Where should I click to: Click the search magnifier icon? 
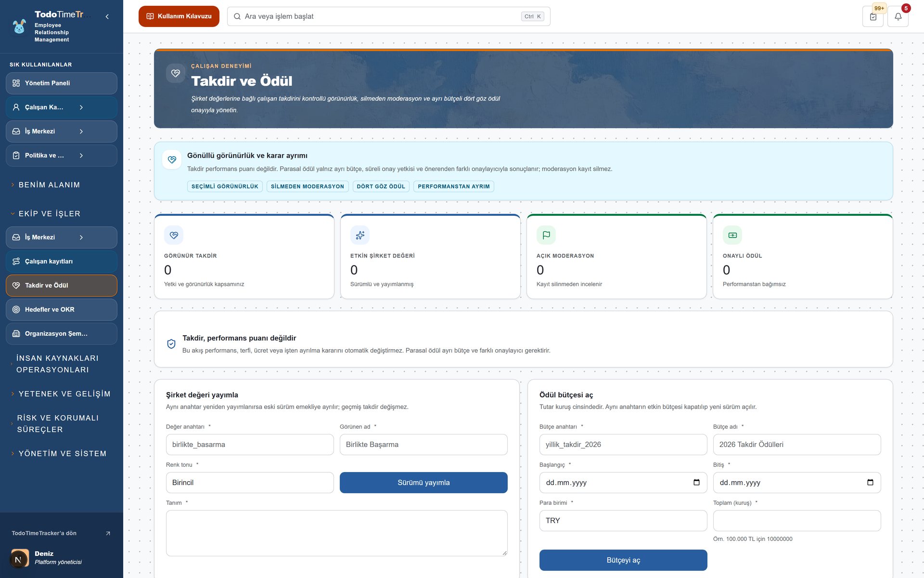(x=237, y=16)
